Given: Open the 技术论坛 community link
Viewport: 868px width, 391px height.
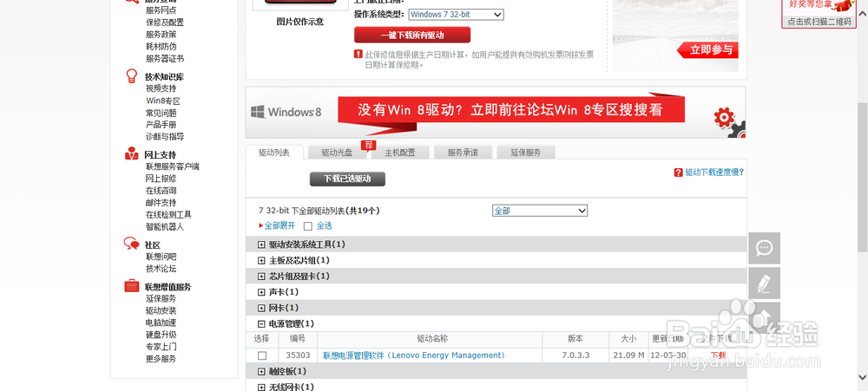Looking at the screenshot, I should pyautogui.click(x=161, y=269).
